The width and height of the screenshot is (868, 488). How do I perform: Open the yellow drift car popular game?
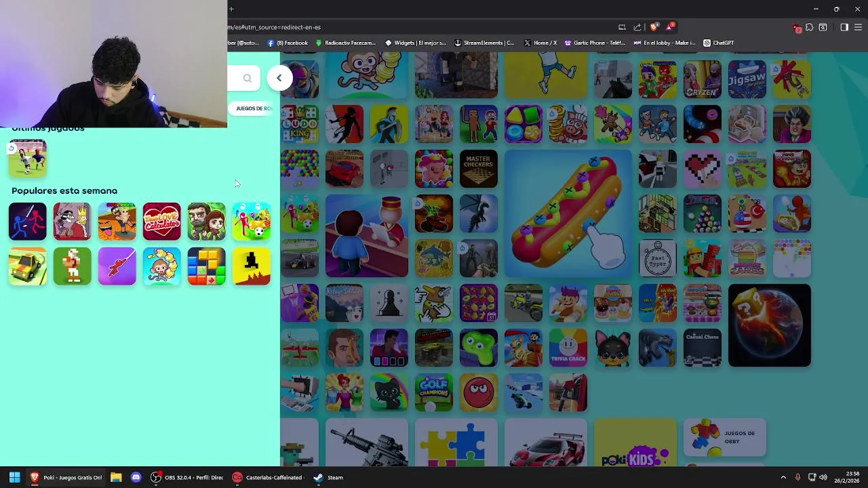pyautogui.click(x=27, y=266)
